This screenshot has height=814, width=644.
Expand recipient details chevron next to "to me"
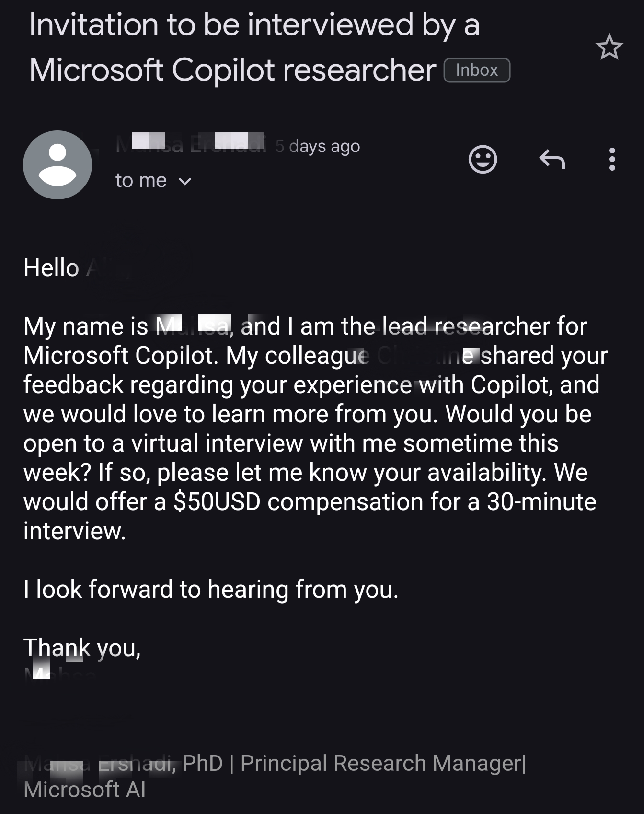pos(185,181)
